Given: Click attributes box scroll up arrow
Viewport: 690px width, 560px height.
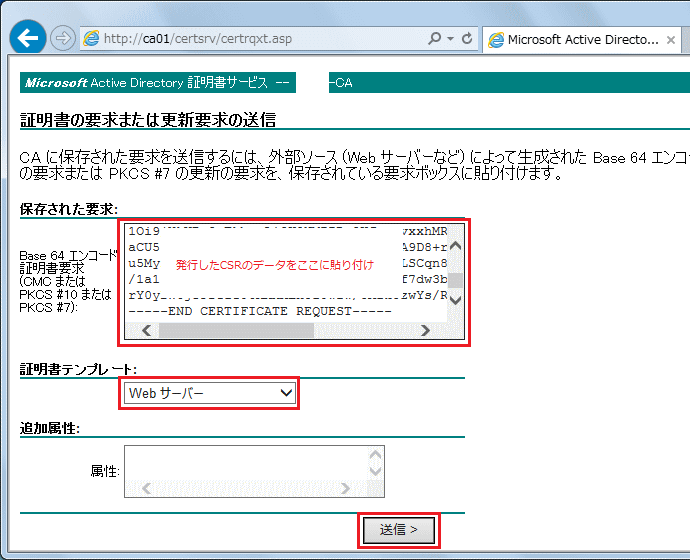Looking at the screenshot, I should click(375, 454).
